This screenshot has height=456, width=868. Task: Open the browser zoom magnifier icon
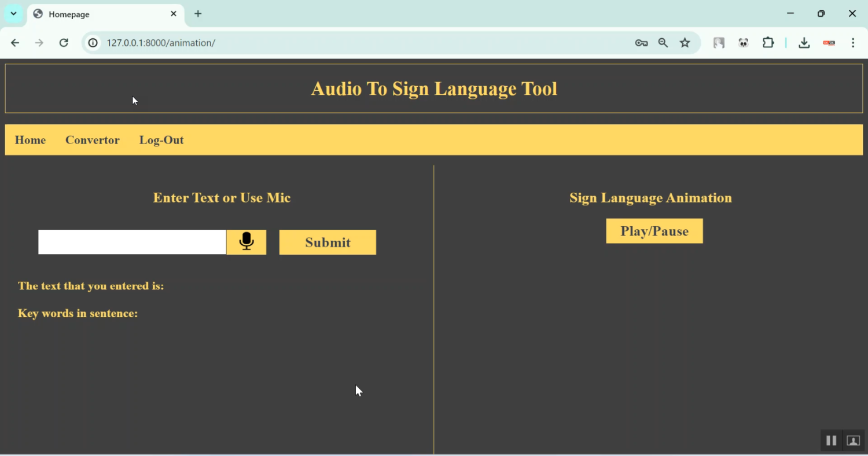pos(663,43)
